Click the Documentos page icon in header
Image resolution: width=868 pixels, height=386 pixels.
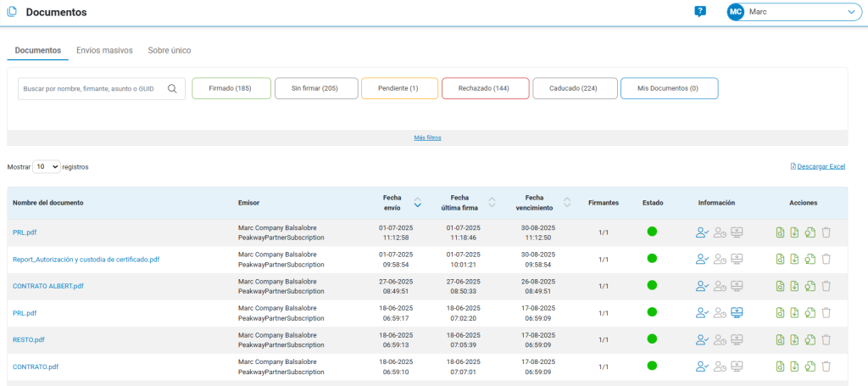pos(12,12)
